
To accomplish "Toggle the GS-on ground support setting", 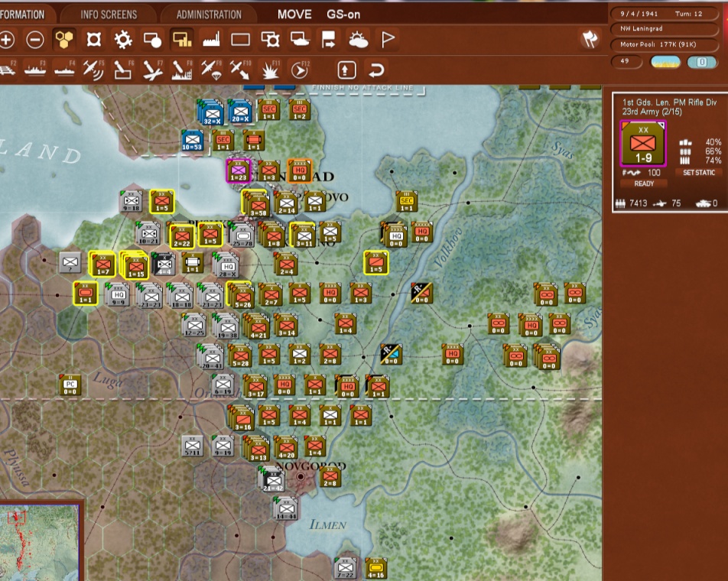I will pyautogui.click(x=343, y=15).
